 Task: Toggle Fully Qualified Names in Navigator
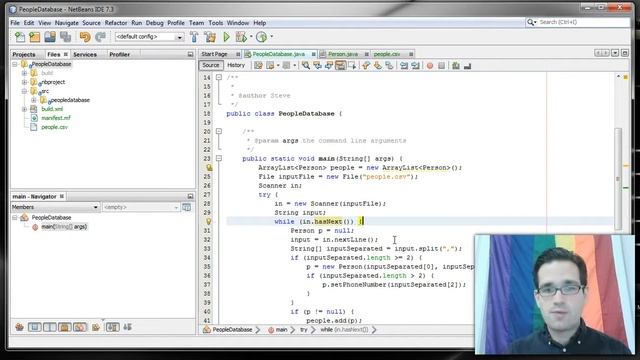(96, 327)
